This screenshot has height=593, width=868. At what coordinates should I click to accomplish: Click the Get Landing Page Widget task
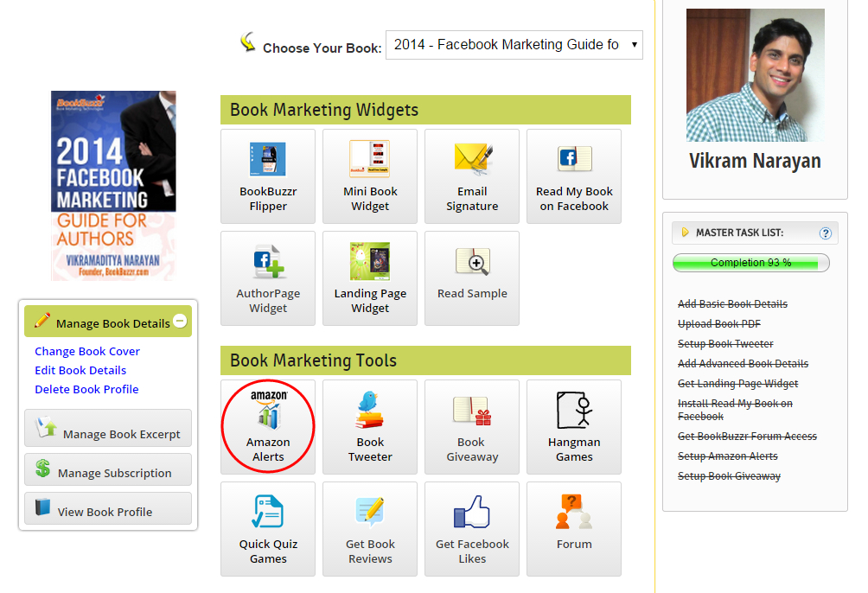(x=738, y=384)
